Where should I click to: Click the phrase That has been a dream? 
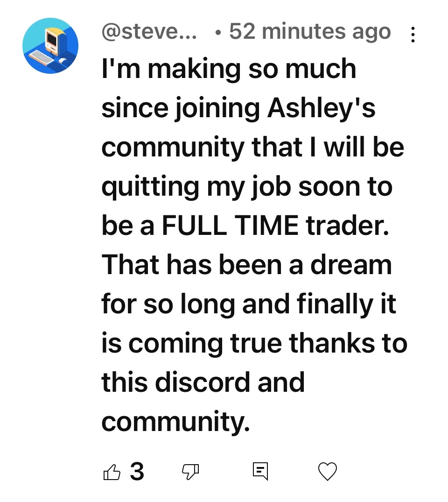click(247, 265)
